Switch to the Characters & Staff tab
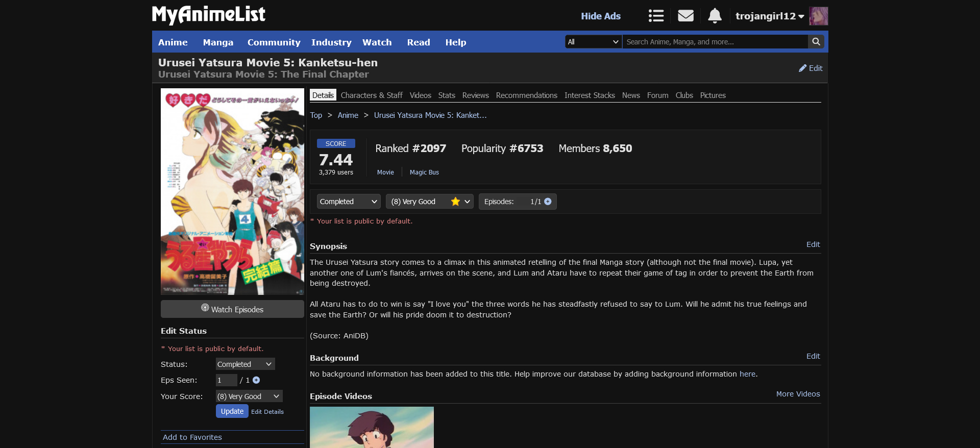This screenshot has width=980, height=448. (371, 95)
